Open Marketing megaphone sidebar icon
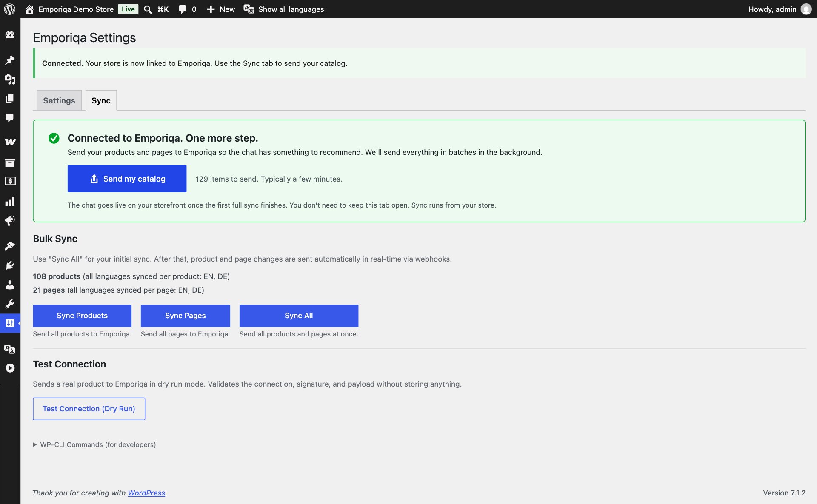 [10, 220]
